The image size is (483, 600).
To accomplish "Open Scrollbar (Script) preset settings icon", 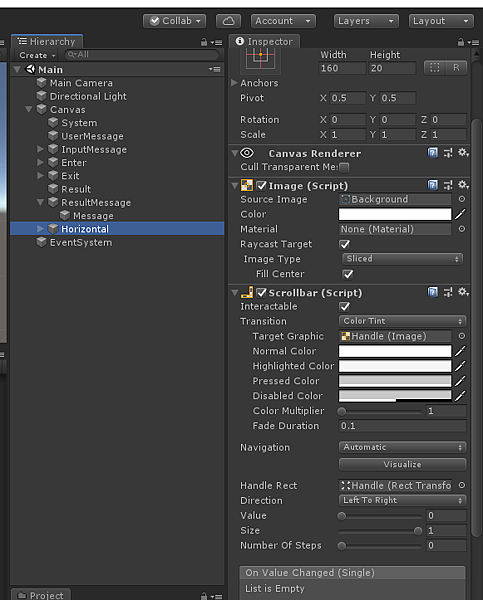I will point(448,293).
